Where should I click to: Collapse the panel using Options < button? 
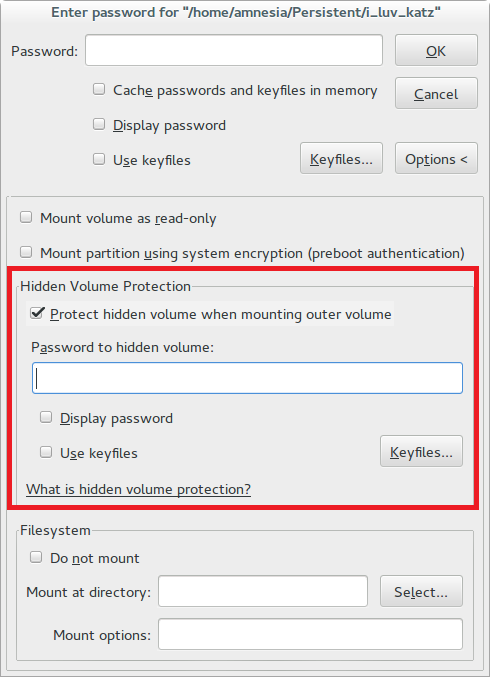(x=436, y=158)
